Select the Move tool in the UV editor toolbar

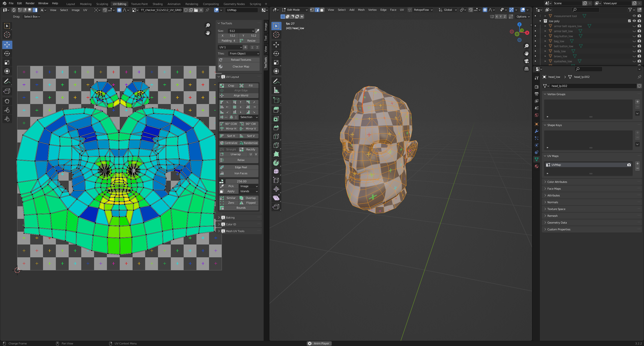tap(7, 45)
